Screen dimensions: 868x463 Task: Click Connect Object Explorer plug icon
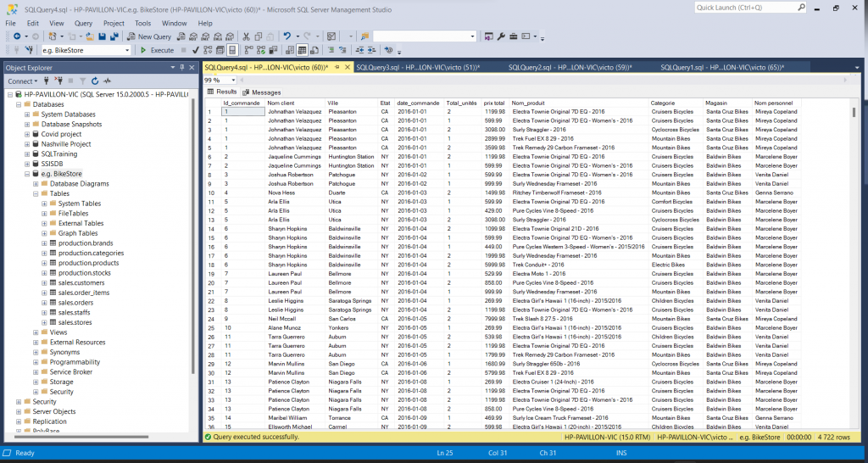(x=47, y=81)
